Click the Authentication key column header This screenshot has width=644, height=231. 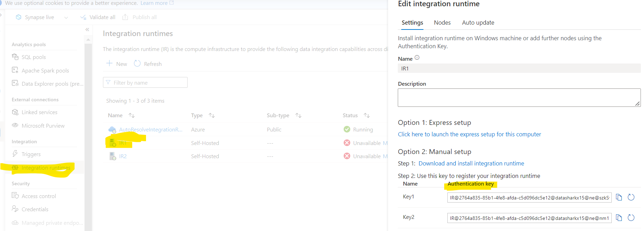[x=471, y=184]
